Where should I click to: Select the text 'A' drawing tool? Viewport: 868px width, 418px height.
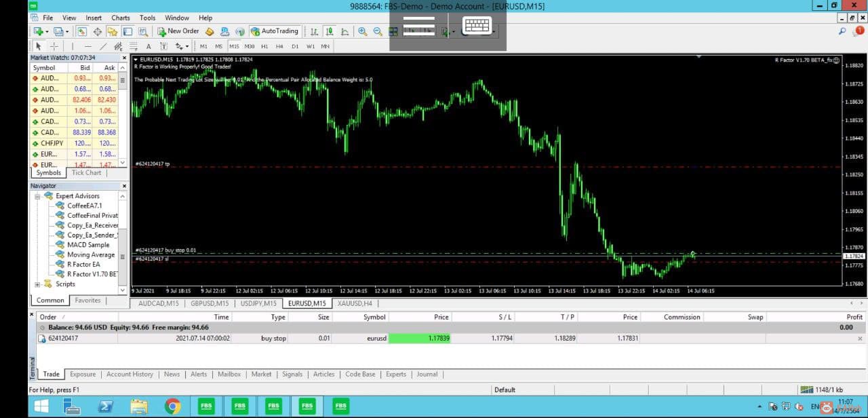pos(149,46)
